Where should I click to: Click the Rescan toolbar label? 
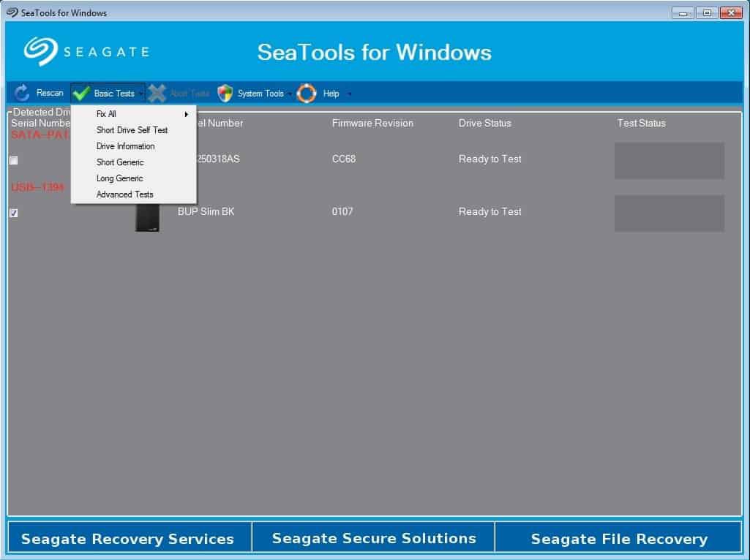pos(50,93)
